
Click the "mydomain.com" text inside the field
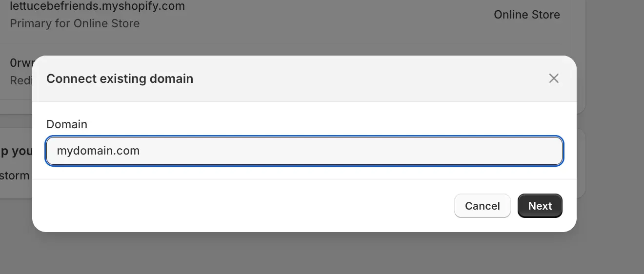tap(98, 151)
